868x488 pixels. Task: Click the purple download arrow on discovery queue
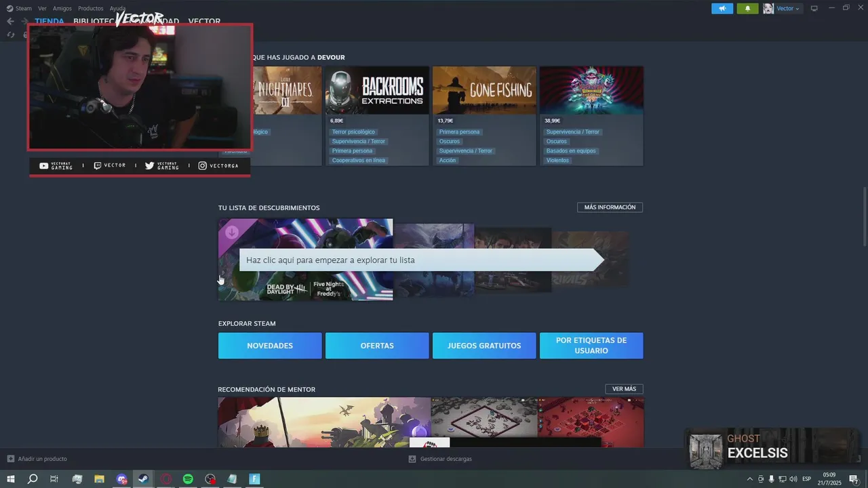(x=232, y=232)
